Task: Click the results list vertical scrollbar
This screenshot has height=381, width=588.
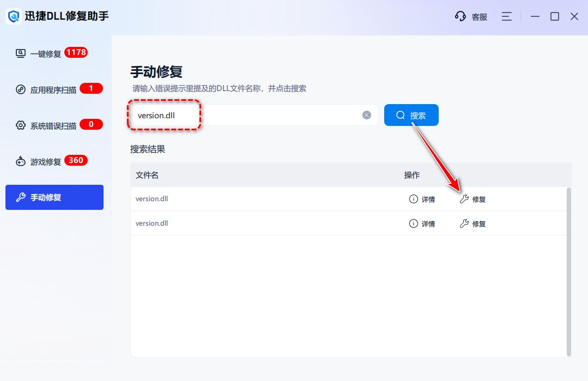Action: (x=569, y=272)
